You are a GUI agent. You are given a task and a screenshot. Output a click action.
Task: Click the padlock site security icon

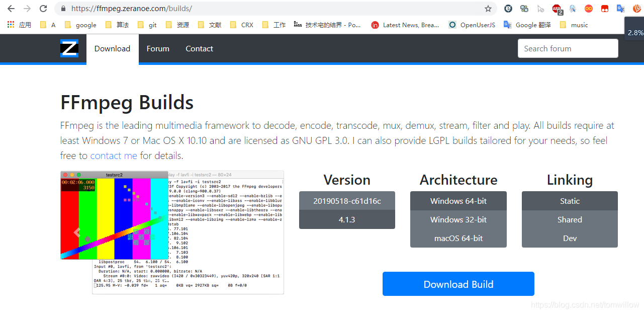click(63, 9)
